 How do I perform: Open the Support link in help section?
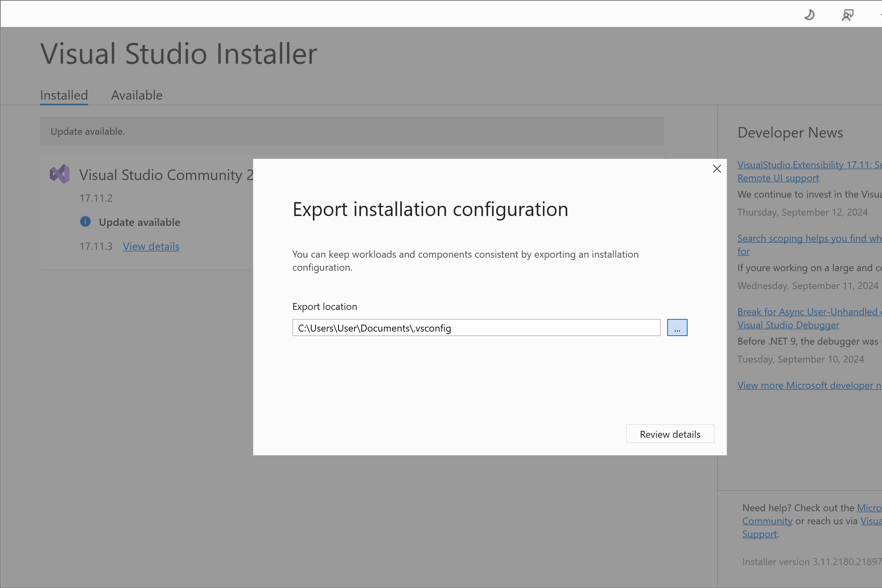pyautogui.click(x=759, y=534)
